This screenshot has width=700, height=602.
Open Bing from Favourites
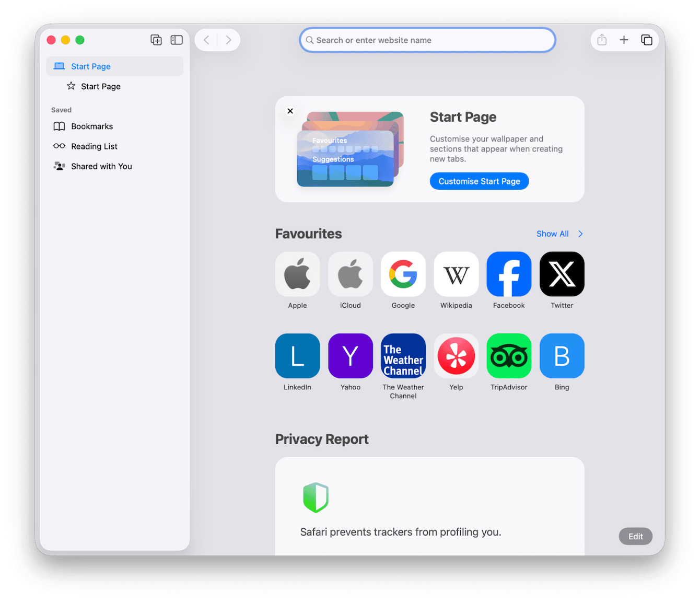point(562,356)
